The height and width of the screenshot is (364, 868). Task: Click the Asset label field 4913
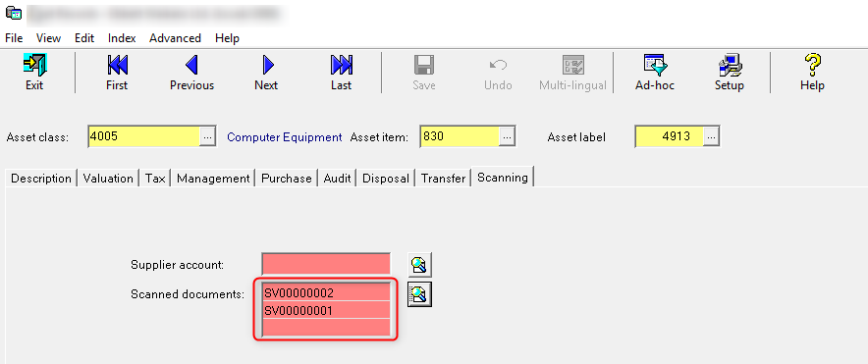pos(670,136)
